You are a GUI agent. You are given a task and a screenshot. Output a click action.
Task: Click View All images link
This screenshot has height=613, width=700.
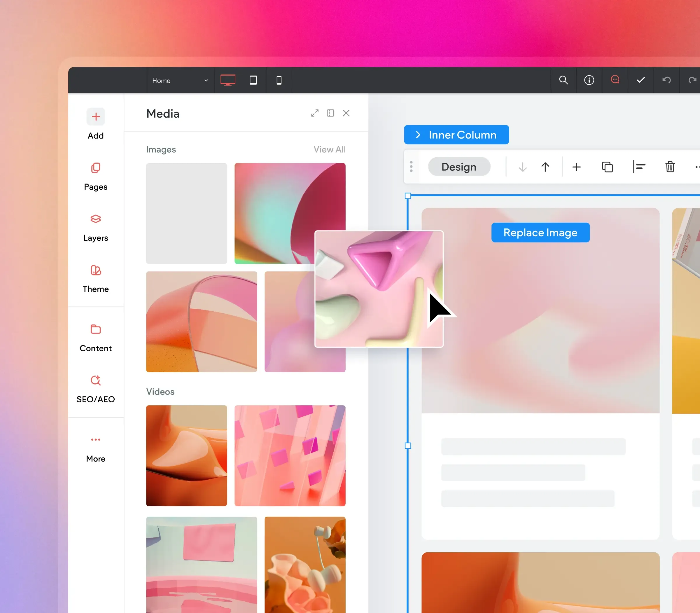329,149
